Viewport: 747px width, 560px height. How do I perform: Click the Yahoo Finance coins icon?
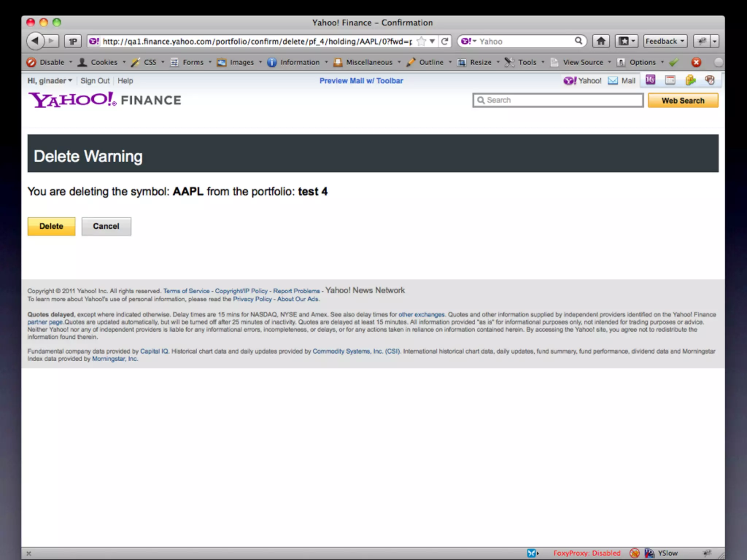coord(690,80)
